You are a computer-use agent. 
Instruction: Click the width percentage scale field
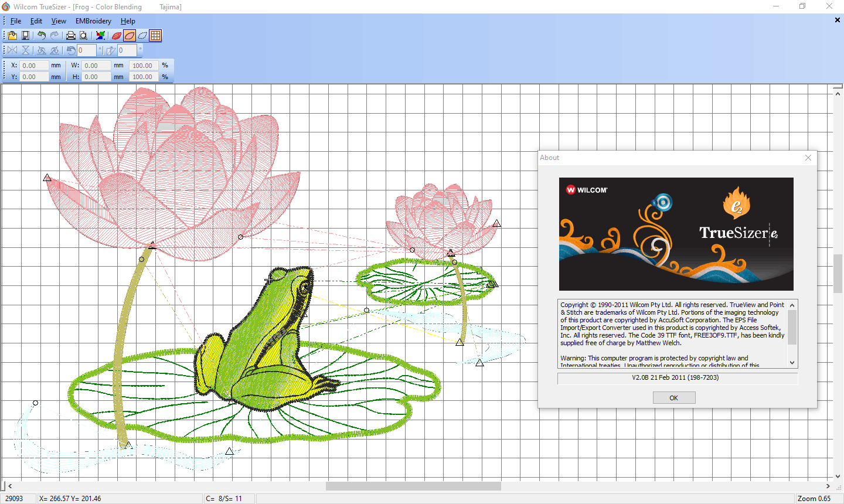[144, 66]
